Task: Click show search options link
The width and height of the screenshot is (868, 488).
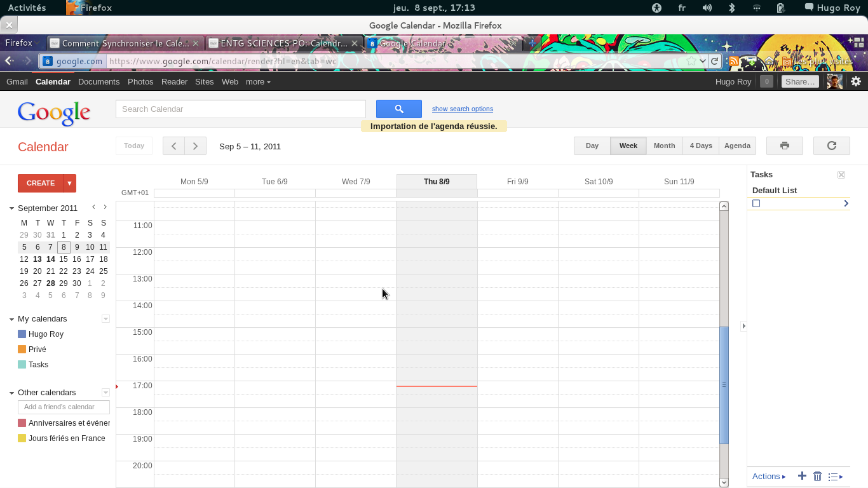Action: point(463,109)
